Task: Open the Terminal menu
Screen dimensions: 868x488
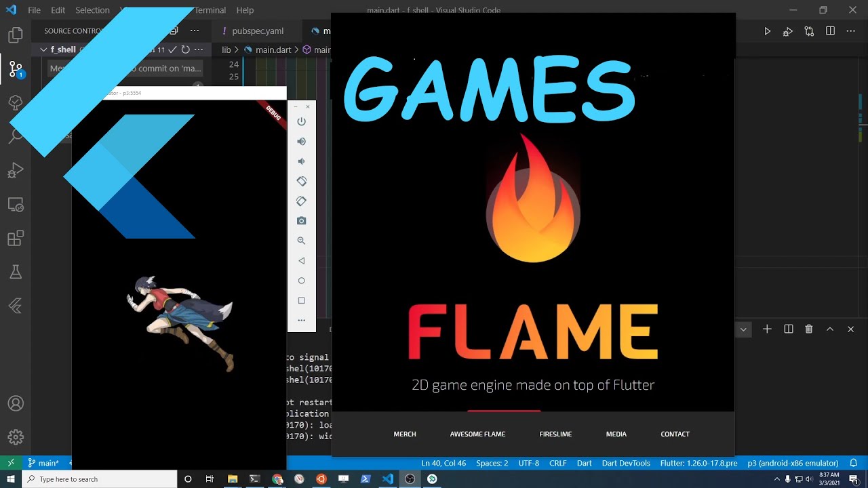Action: click(x=210, y=10)
